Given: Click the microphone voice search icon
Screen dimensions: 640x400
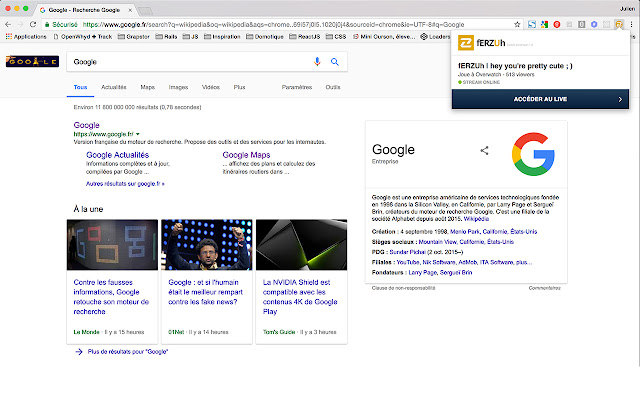Looking at the screenshot, I should (x=318, y=62).
